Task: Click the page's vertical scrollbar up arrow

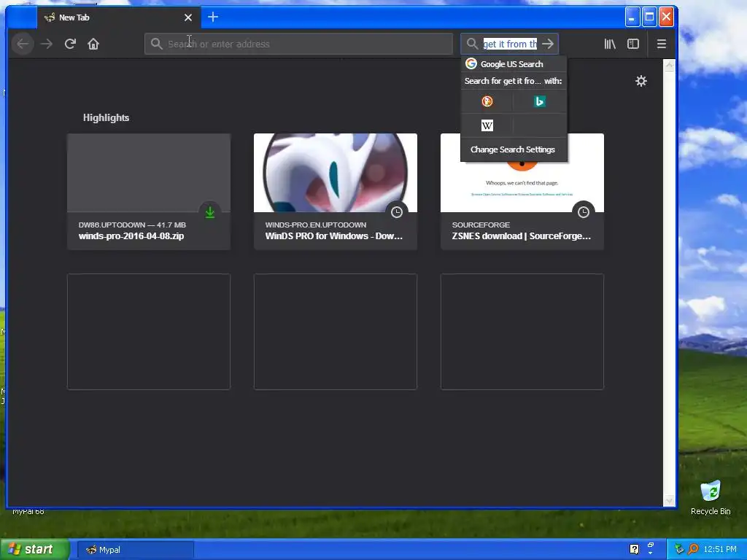Action: (x=670, y=65)
